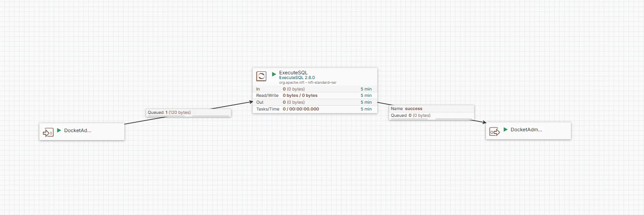Click the 5 min label in the Out row
This screenshot has width=644, height=215.
366,102
